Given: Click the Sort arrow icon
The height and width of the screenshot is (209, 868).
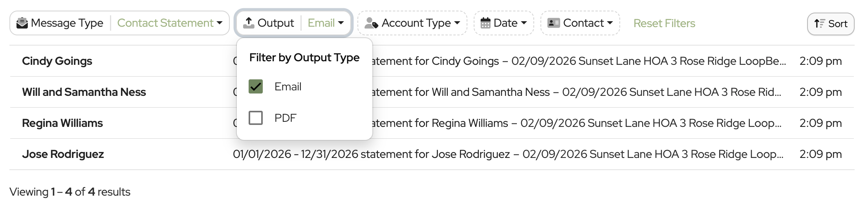Looking at the screenshot, I should pyautogui.click(x=820, y=24).
